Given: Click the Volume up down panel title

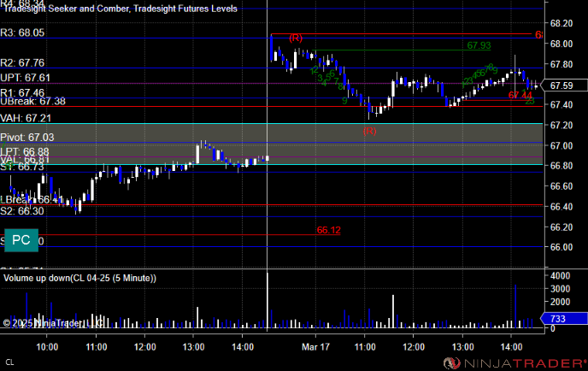Looking at the screenshot, I should (79, 279).
